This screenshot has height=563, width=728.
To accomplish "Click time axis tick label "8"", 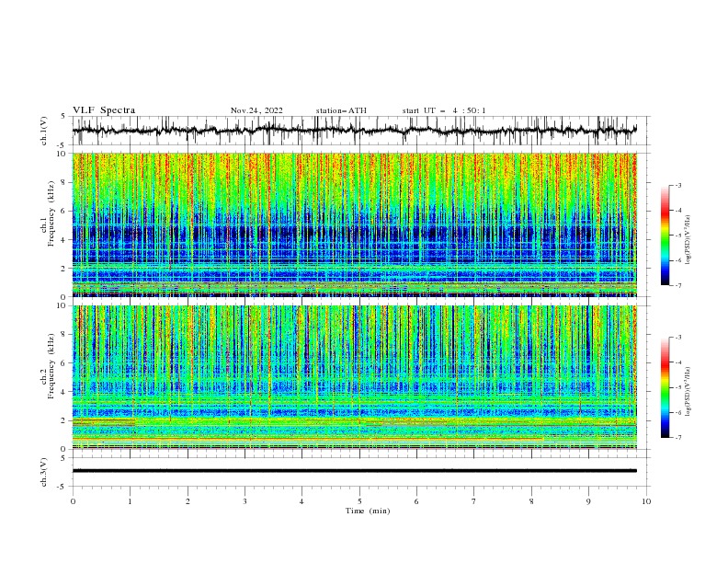I will pyautogui.click(x=531, y=501).
